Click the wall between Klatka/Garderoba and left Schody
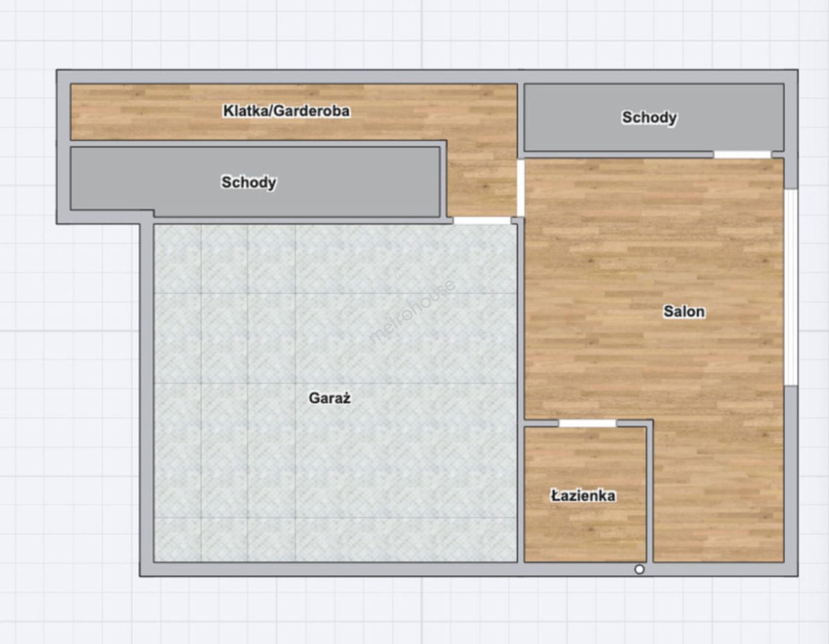Viewport: 829px width, 644px height. [256, 143]
